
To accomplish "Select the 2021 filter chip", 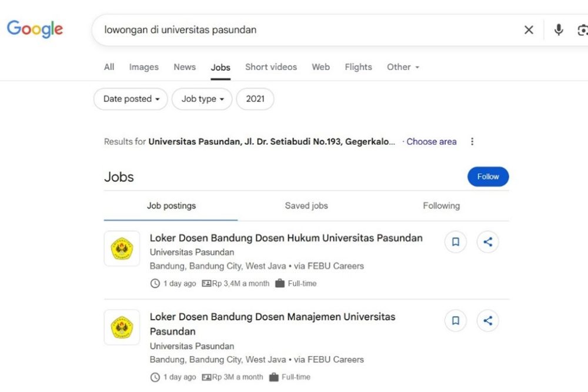I will tap(255, 99).
